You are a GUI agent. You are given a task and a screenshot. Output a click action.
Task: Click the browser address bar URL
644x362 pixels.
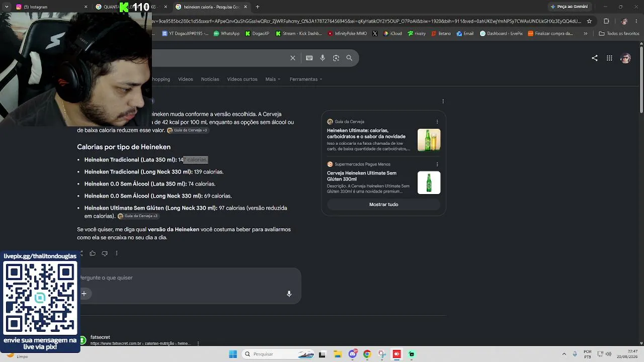366,21
